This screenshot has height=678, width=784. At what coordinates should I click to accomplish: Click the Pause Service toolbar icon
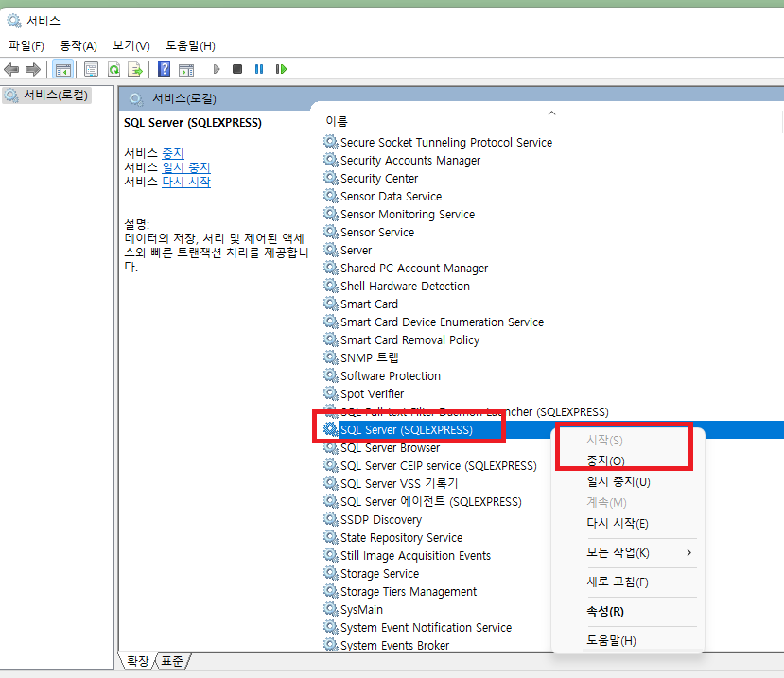pos(259,69)
